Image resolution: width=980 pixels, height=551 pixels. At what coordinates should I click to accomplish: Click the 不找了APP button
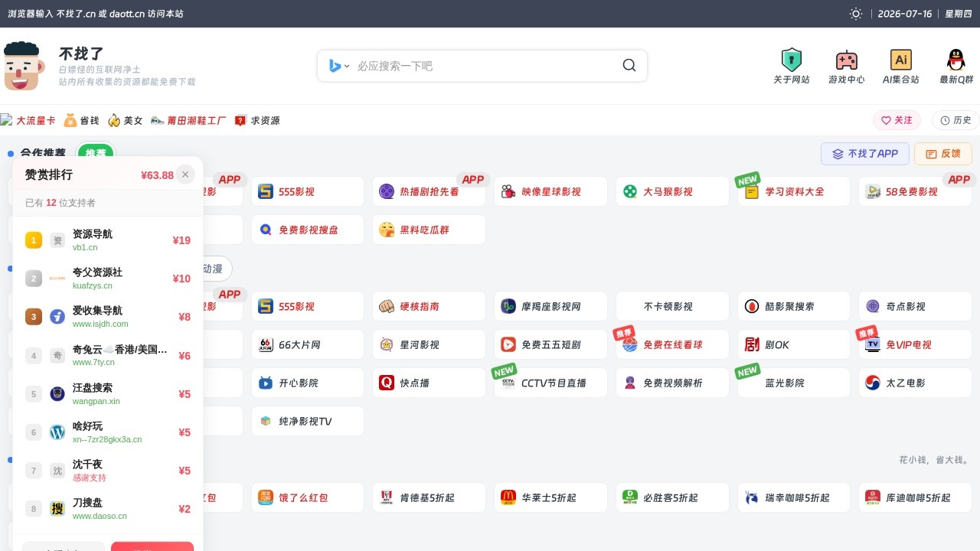point(865,154)
